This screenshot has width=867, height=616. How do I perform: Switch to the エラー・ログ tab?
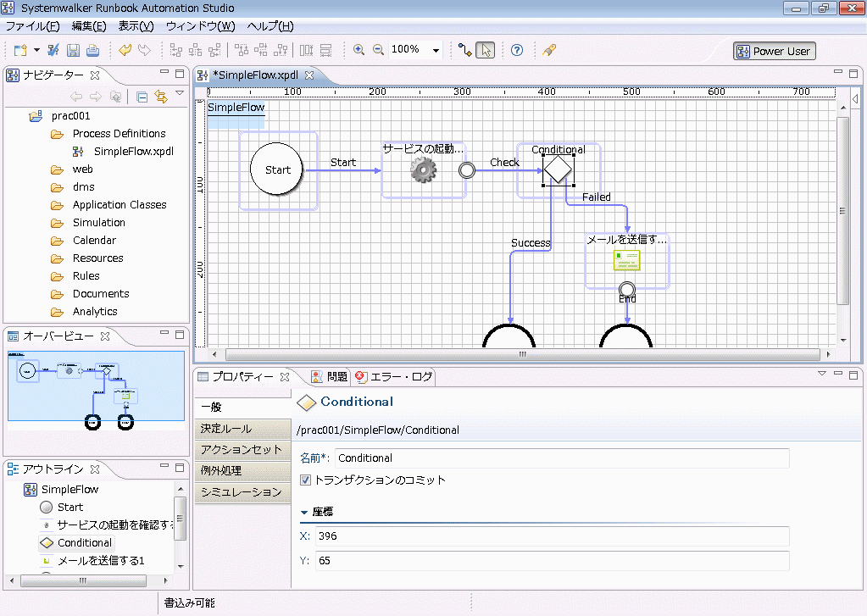pyautogui.click(x=394, y=377)
